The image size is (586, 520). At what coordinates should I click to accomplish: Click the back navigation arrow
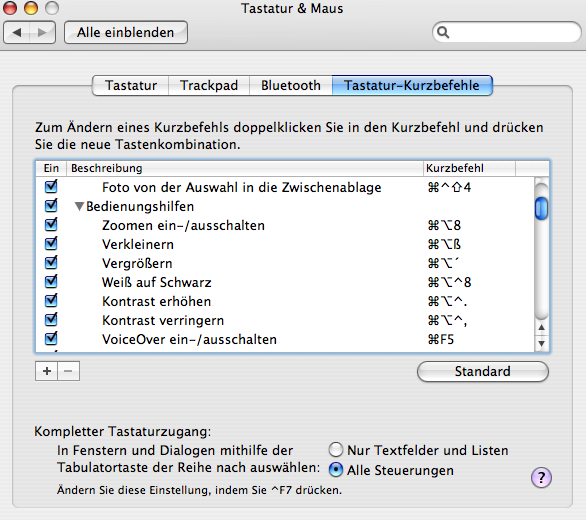coord(17,33)
